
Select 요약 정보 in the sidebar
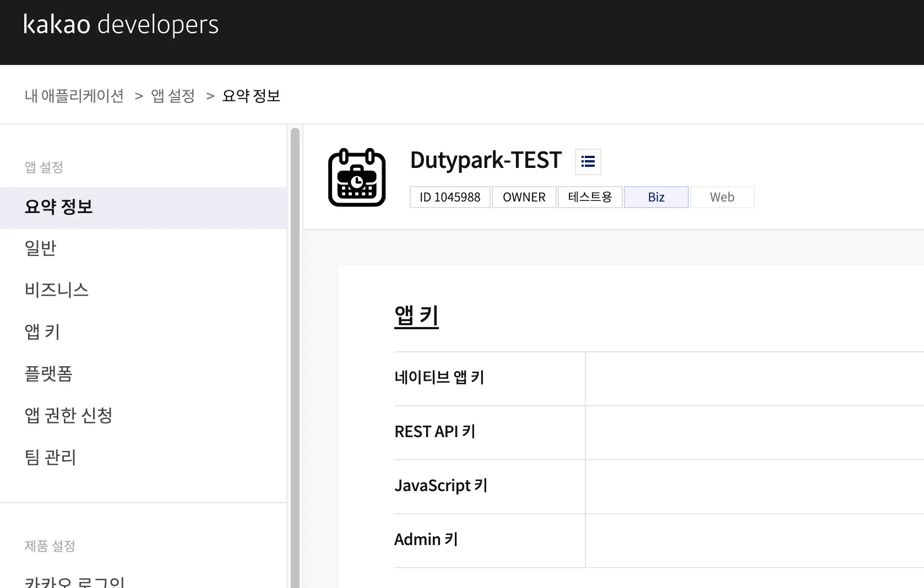(143, 208)
